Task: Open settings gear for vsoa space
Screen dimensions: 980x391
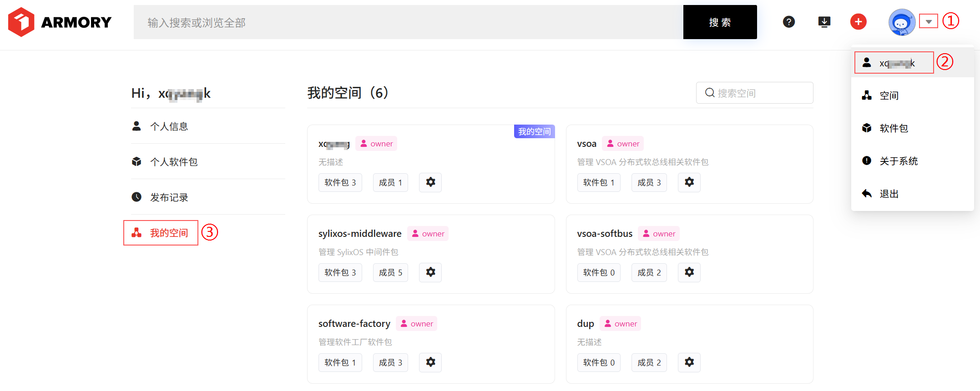Action: click(x=689, y=182)
